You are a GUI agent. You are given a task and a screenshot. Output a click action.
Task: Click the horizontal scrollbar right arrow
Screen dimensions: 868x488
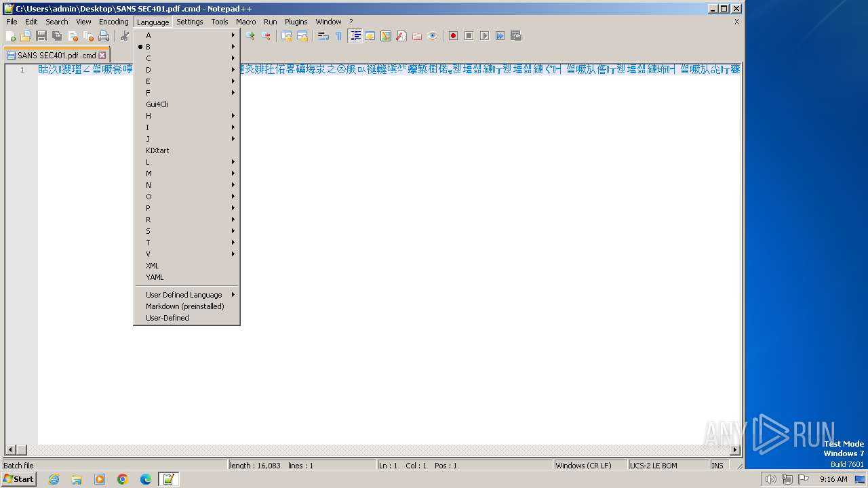[x=735, y=450]
